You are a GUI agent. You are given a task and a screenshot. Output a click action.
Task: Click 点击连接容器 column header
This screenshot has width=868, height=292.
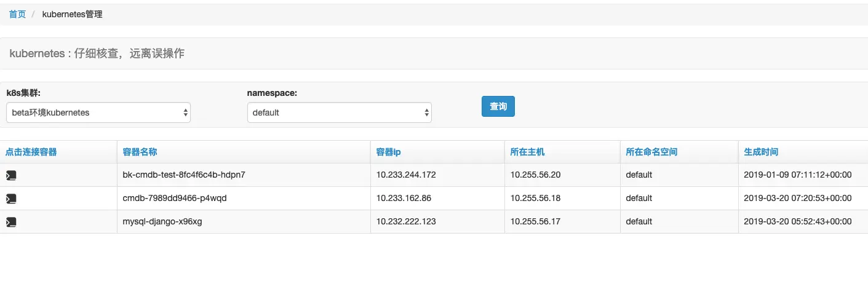pos(31,152)
